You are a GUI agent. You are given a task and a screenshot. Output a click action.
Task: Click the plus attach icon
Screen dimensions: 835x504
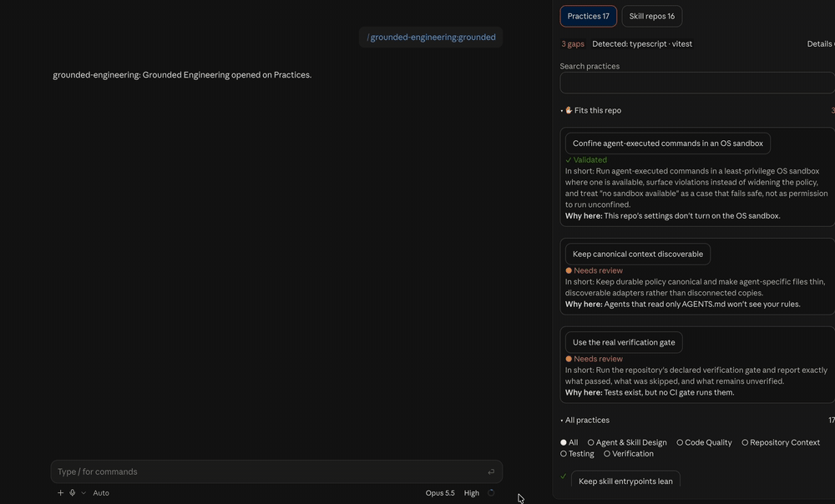[60, 493]
